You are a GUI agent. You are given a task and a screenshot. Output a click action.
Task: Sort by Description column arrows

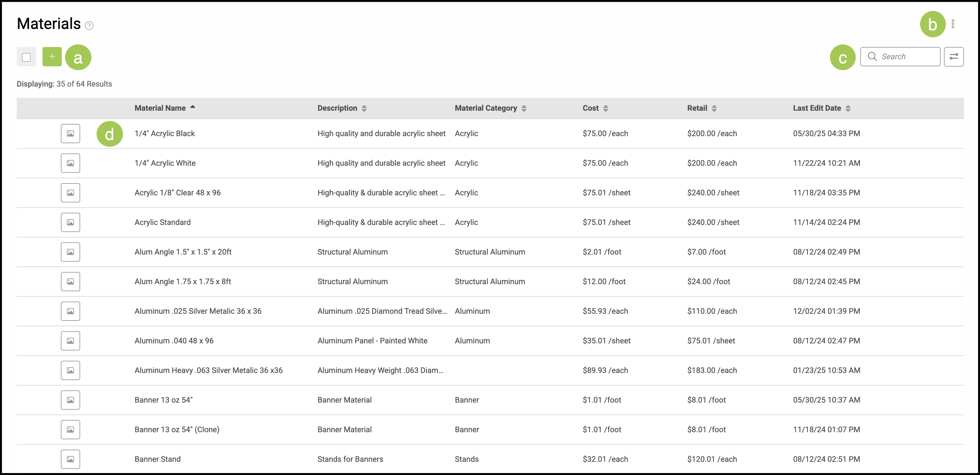point(364,108)
